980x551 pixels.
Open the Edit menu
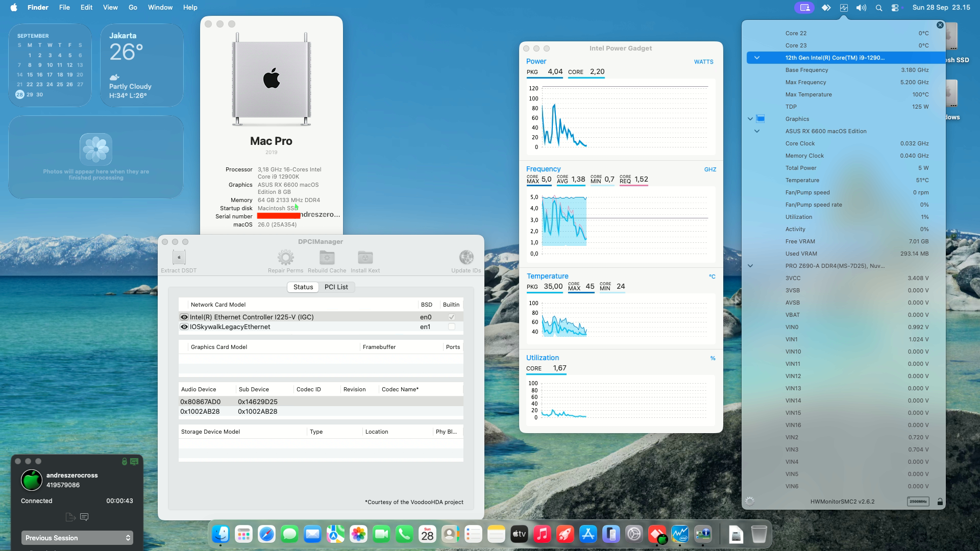(86, 8)
